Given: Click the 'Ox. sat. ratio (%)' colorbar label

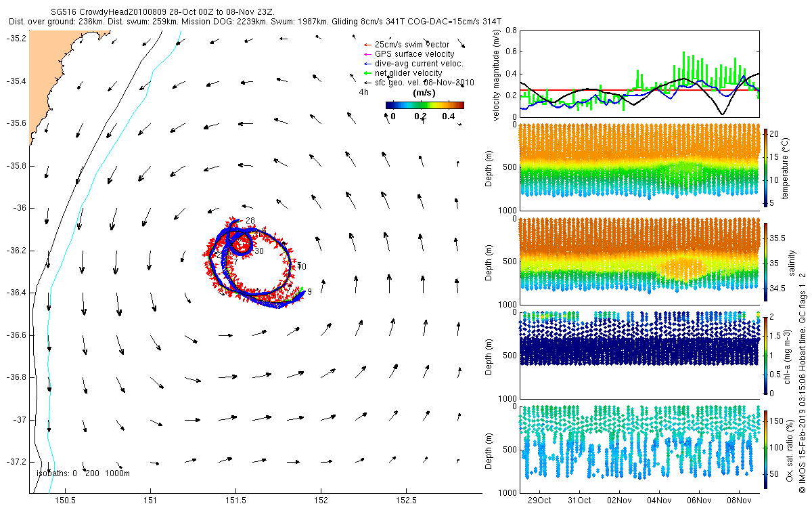Looking at the screenshot, I should [x=789, y=450].
